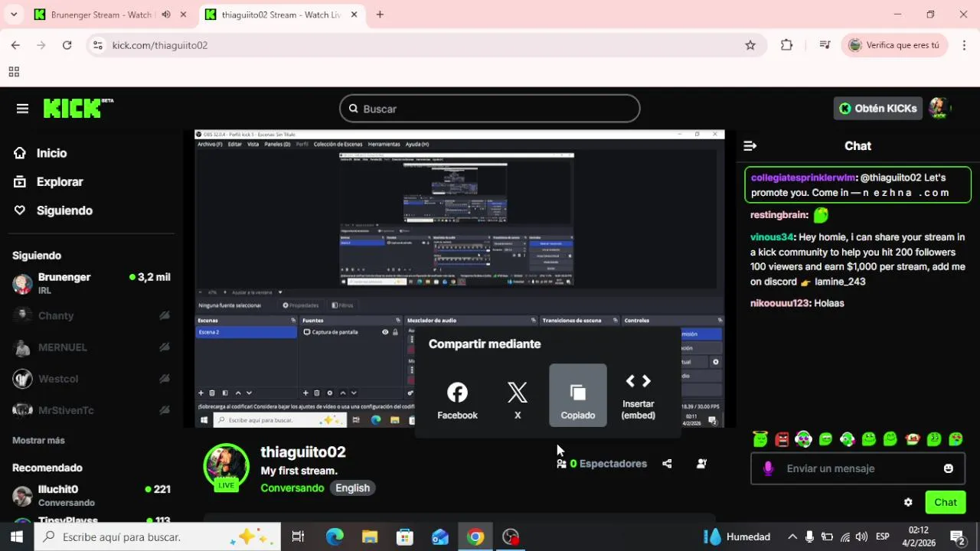Reload the kick.com page
The height and width of the screenshot is (551, 980).
click(x=67, y=45)
